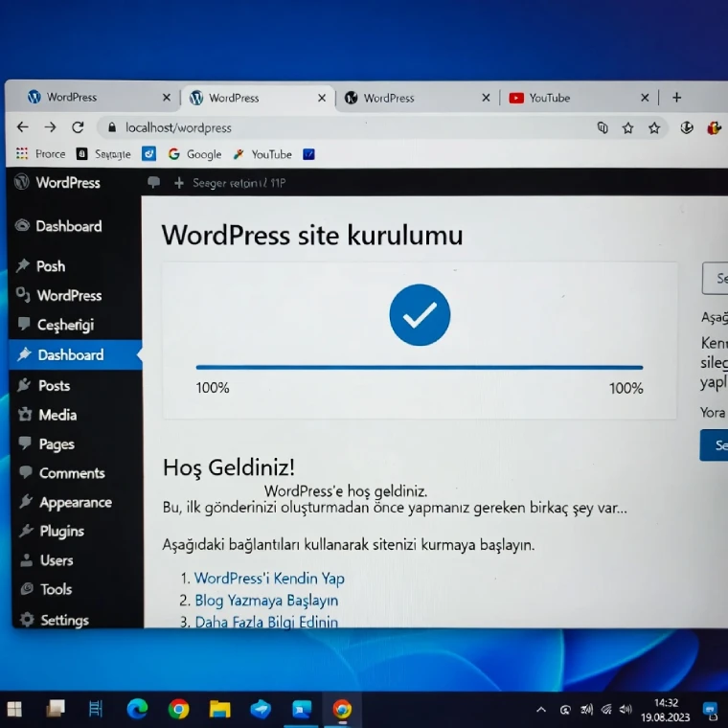Click the apps grid icon in the bookmarks bar
The image size is (728, 728).
(x=22, y=153)
